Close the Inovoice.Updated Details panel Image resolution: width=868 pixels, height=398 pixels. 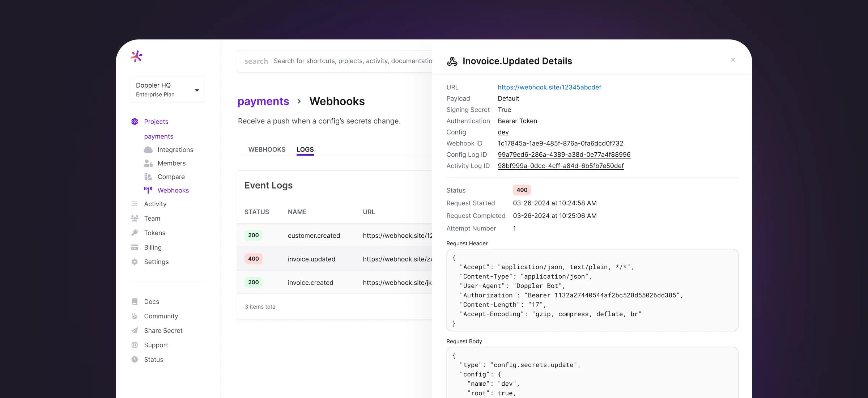pos(733,60)
